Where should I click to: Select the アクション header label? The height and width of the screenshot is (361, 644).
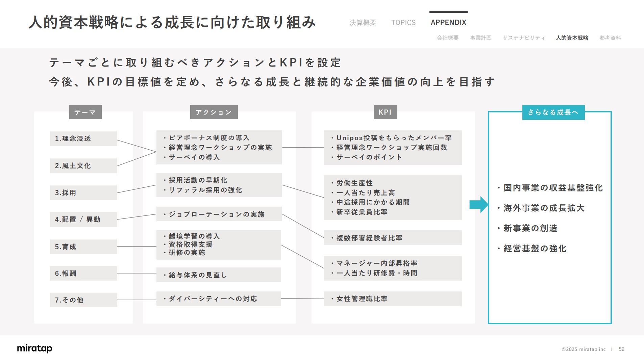214,112
